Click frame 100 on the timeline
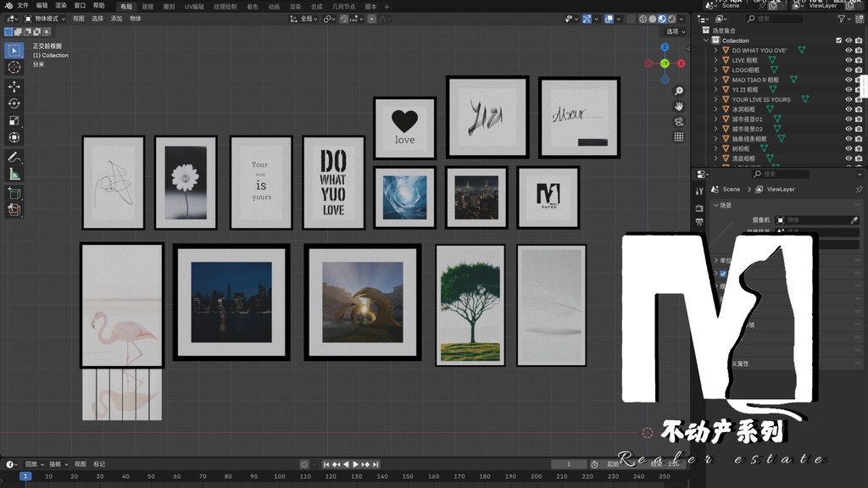 [280, 476]
